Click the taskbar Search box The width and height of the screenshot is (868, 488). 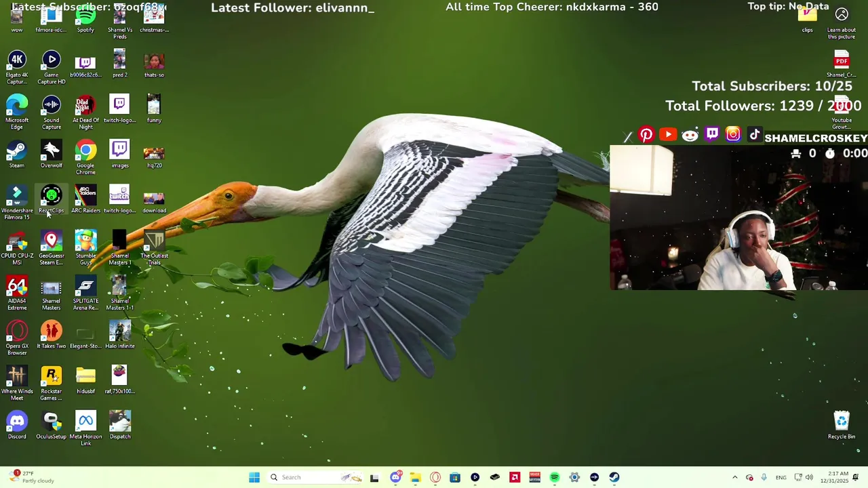click(x=315, y=477)
